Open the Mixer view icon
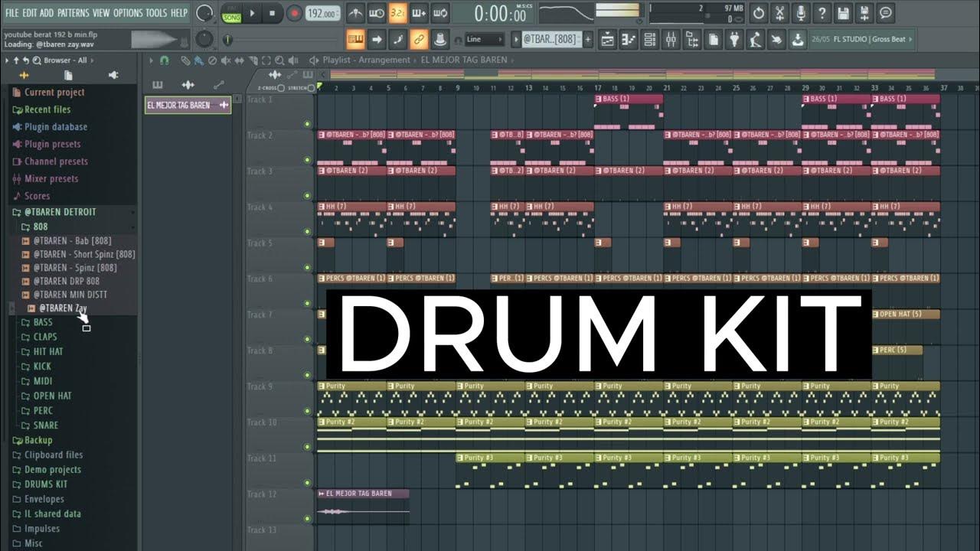The width and height of the screenshot is (980, 551). click(671, 39)
